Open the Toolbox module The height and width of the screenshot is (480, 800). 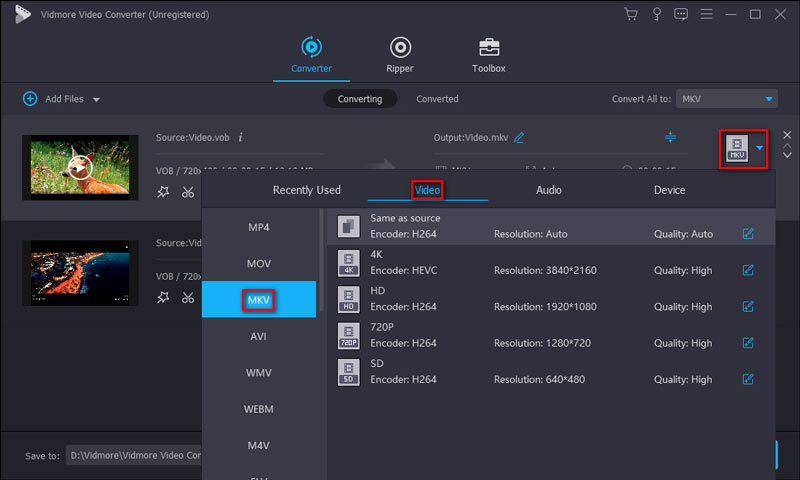coord(489,54)
